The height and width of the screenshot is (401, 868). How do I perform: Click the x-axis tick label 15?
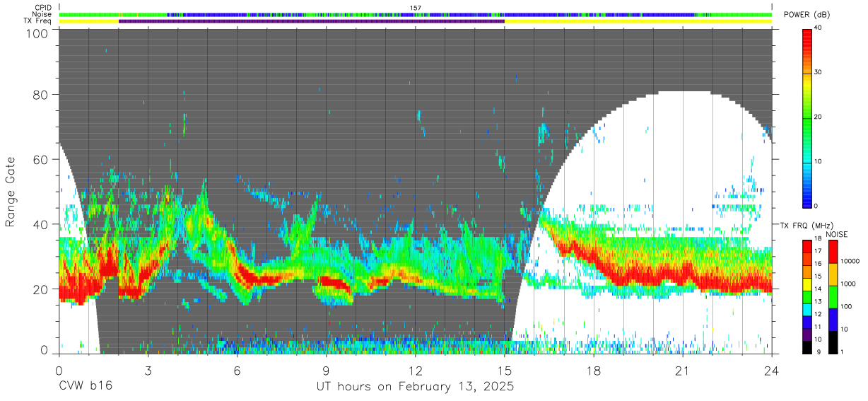pyautogui.click(x=504, y=371)
